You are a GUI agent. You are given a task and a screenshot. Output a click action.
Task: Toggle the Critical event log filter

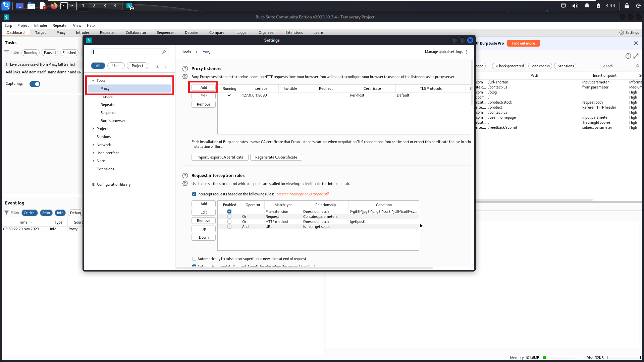(x=30, y=213)
